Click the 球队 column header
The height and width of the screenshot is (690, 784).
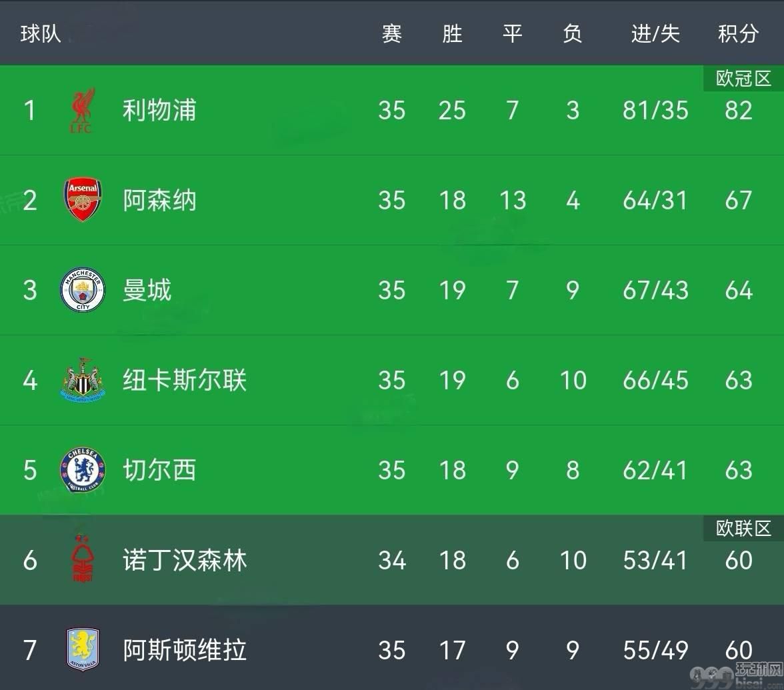tap(41, 34)
